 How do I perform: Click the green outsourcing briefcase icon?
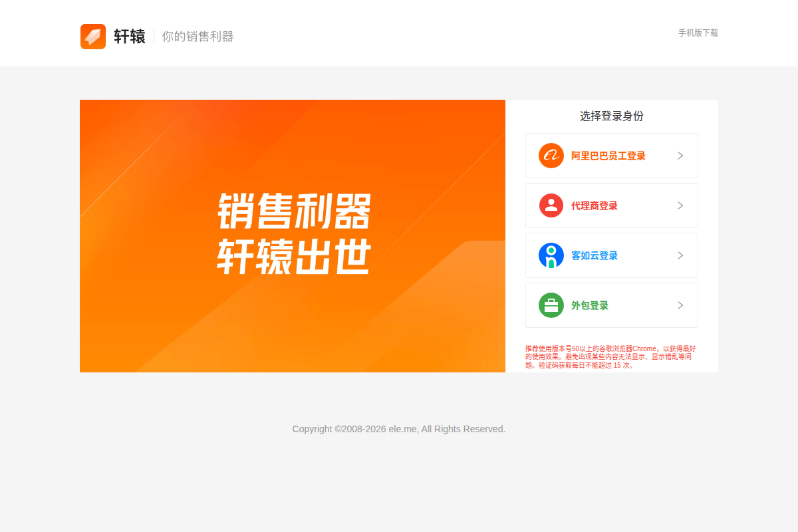pos(551,305)
